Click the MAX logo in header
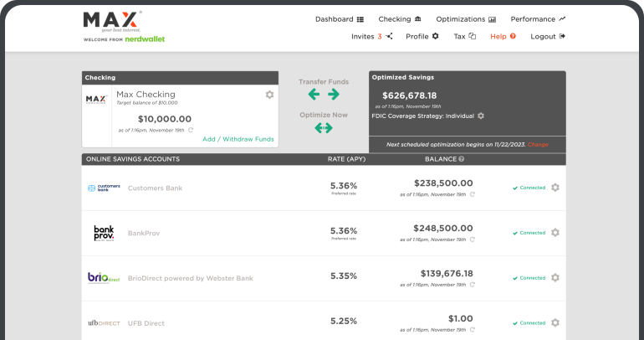644x340 pixels. pos(112,21)
